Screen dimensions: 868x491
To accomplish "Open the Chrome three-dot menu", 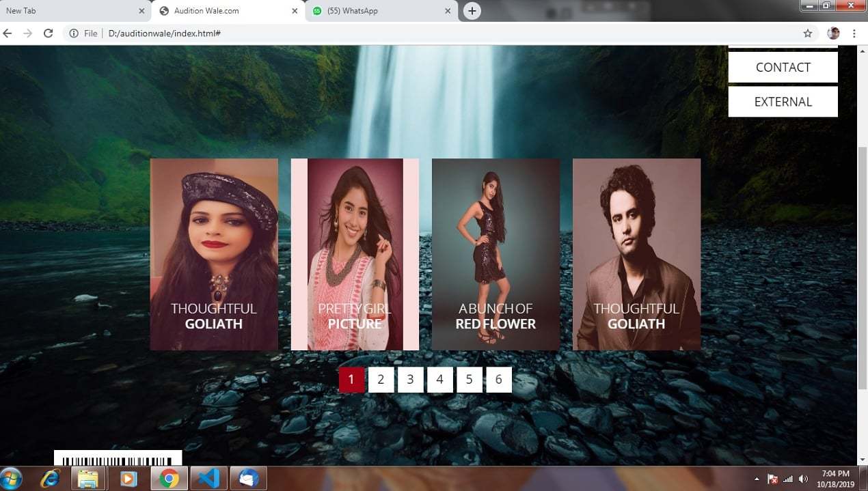I will click(x=854, y=33).
